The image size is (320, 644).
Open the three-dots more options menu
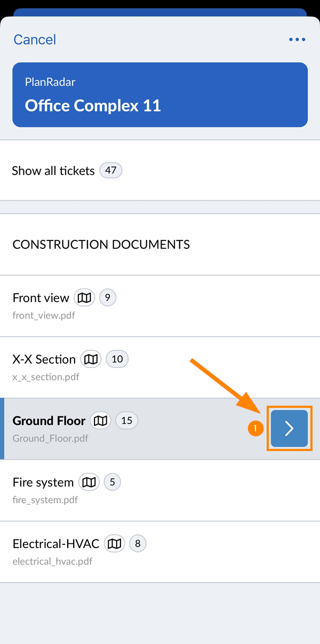click(x=297, y=39)
